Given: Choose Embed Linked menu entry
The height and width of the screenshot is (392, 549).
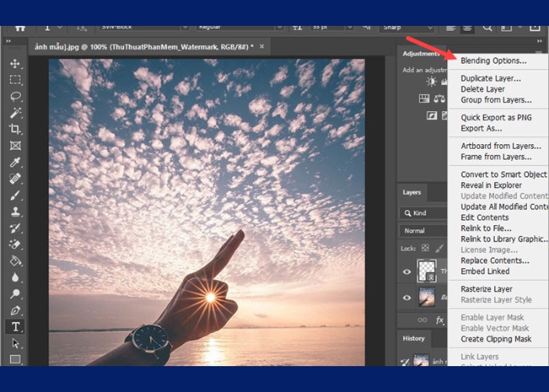Looking at the screenshot, I should (485, 271).
